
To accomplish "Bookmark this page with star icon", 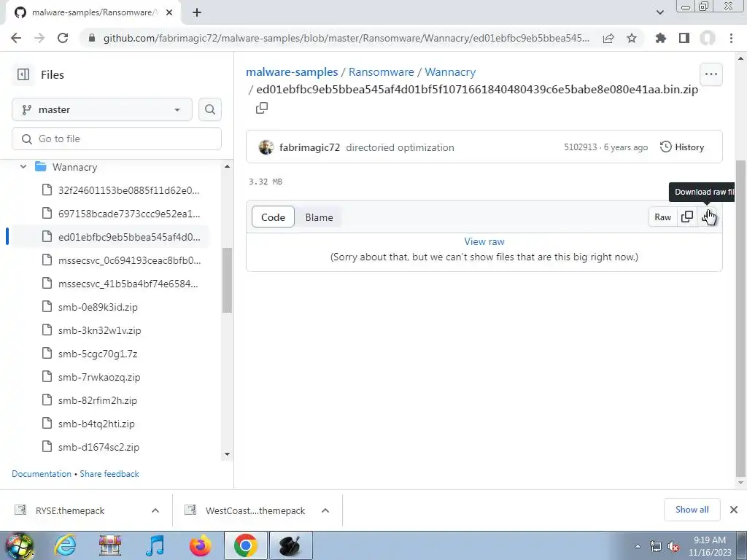I will (x=632, y=38).
